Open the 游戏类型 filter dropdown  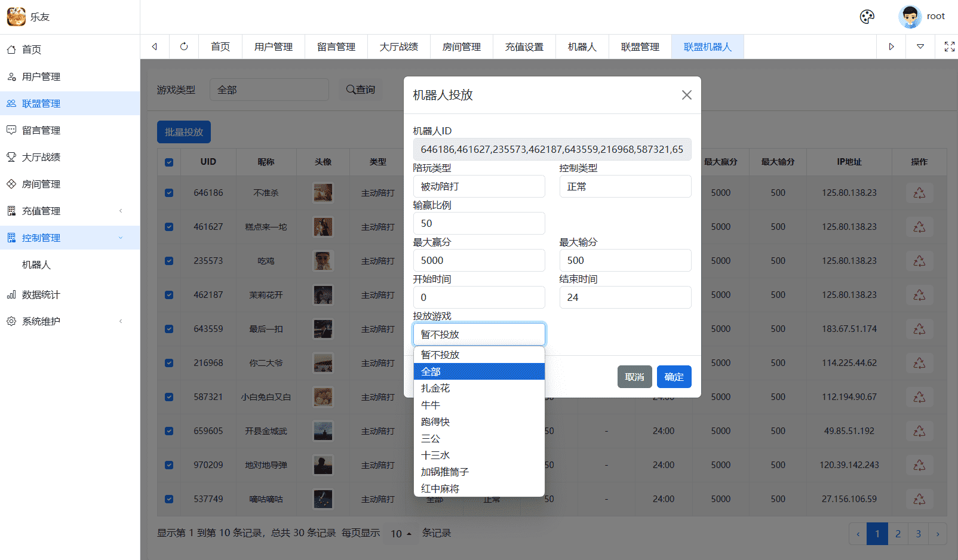pos(269,89)
